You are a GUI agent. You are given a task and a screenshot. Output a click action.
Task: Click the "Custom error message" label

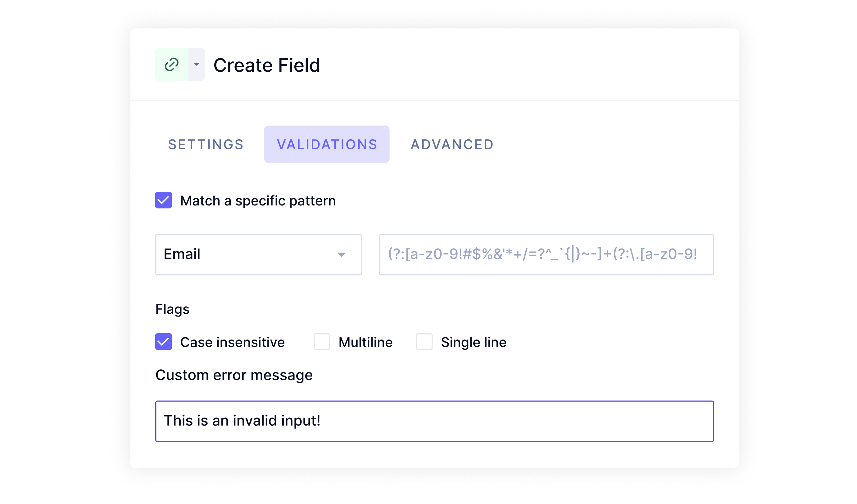pyautogui.click(x=234, y=375)
